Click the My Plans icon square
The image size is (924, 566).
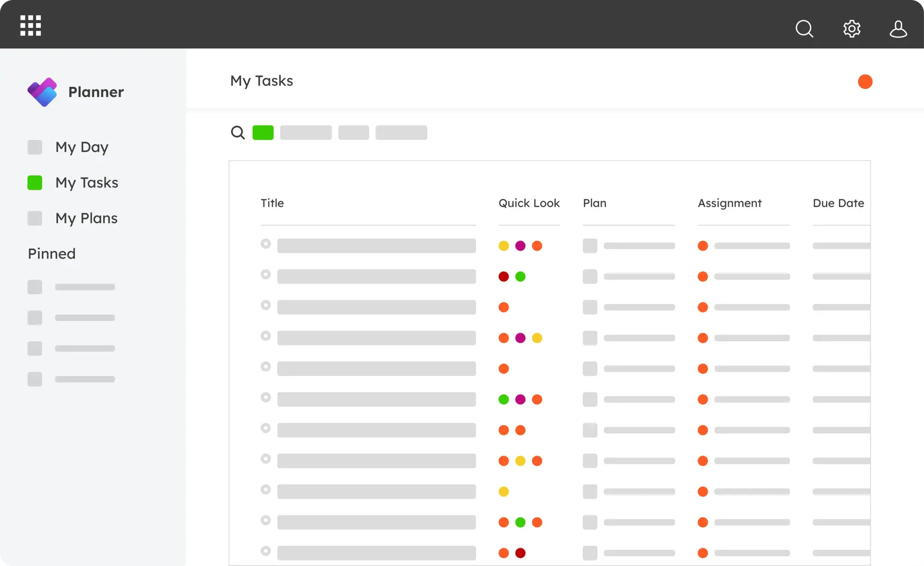coord(35,218)
